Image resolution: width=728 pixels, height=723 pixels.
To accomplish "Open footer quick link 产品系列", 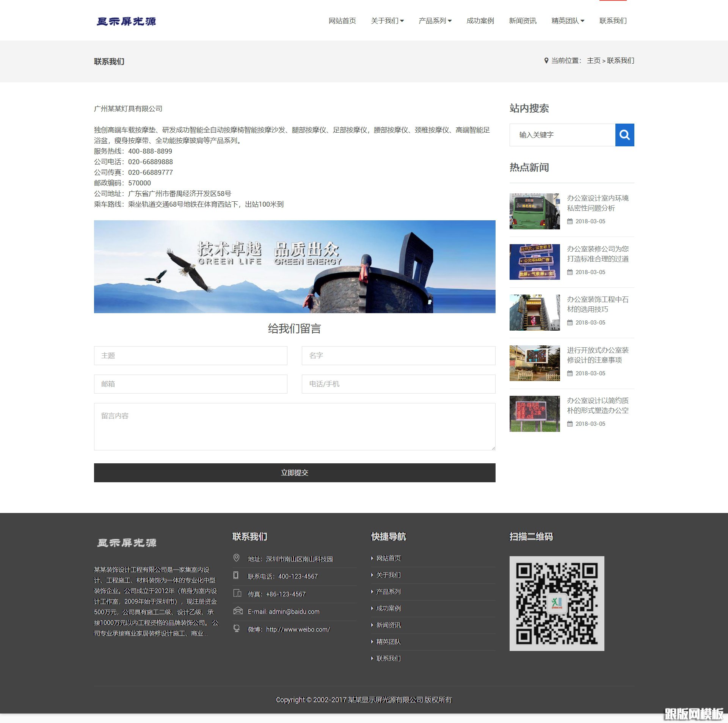I will [388, 591].
